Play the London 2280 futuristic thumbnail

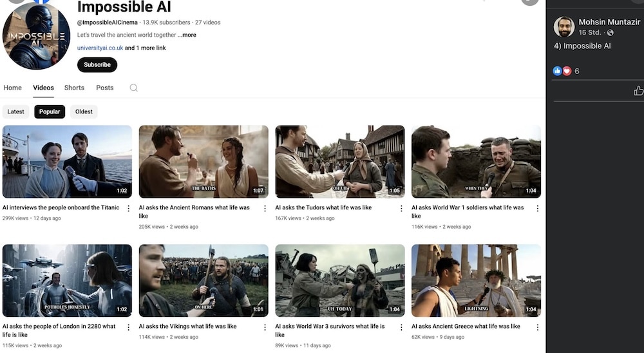[68, 281]
